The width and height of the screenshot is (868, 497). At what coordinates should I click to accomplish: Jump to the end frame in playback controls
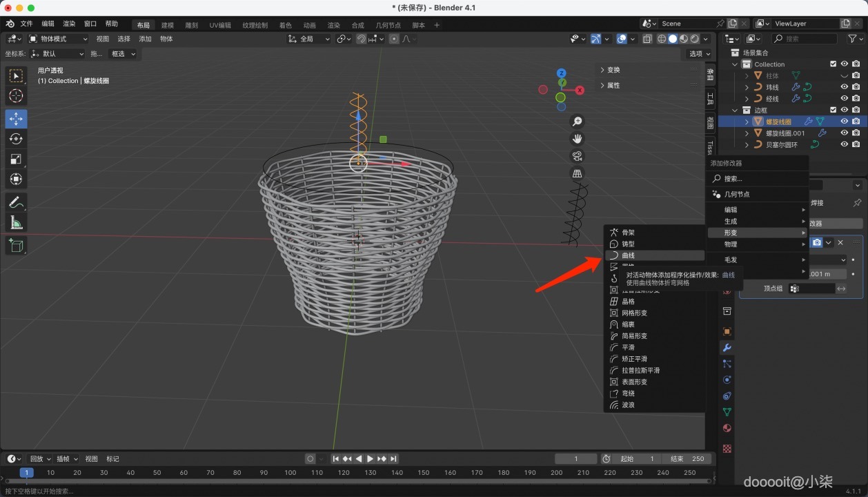[393, 459]
